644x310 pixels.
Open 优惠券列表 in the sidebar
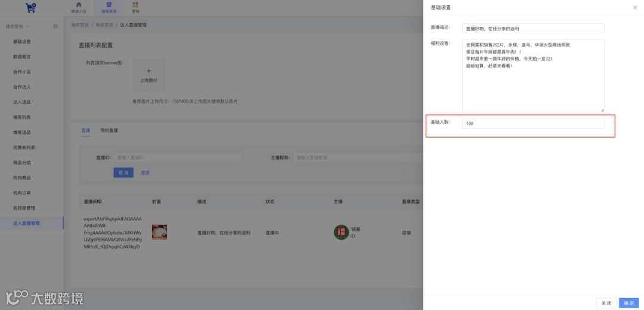(23, 147)
